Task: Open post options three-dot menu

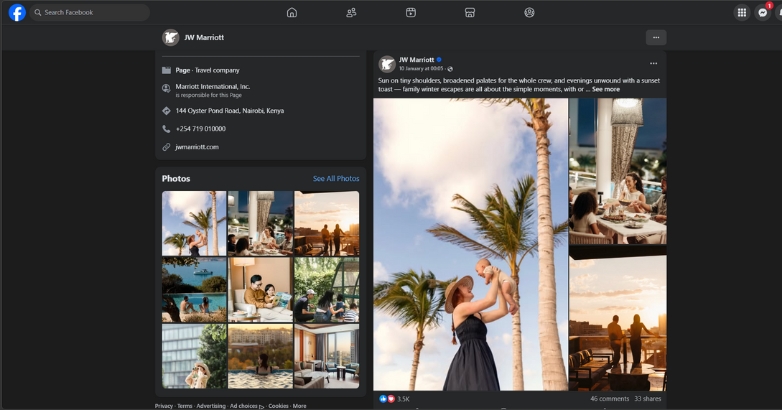Action: pyautogui.click(x=653, y=63)
